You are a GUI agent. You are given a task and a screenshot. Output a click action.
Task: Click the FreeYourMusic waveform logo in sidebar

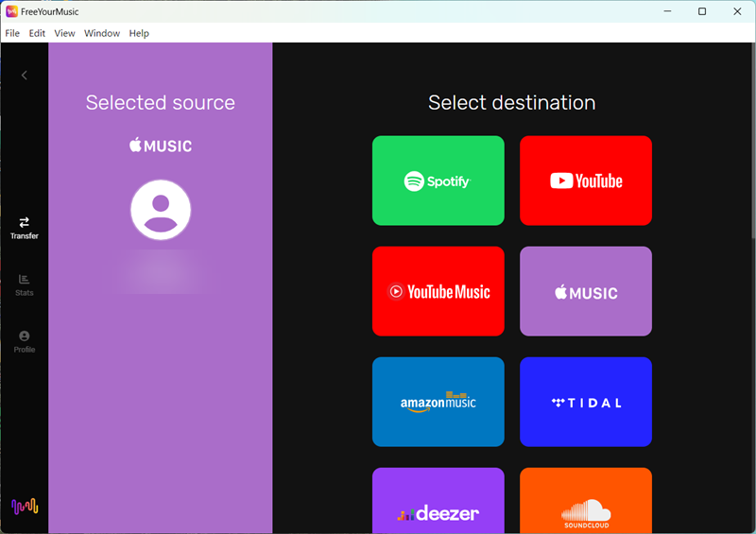[25, 507]
